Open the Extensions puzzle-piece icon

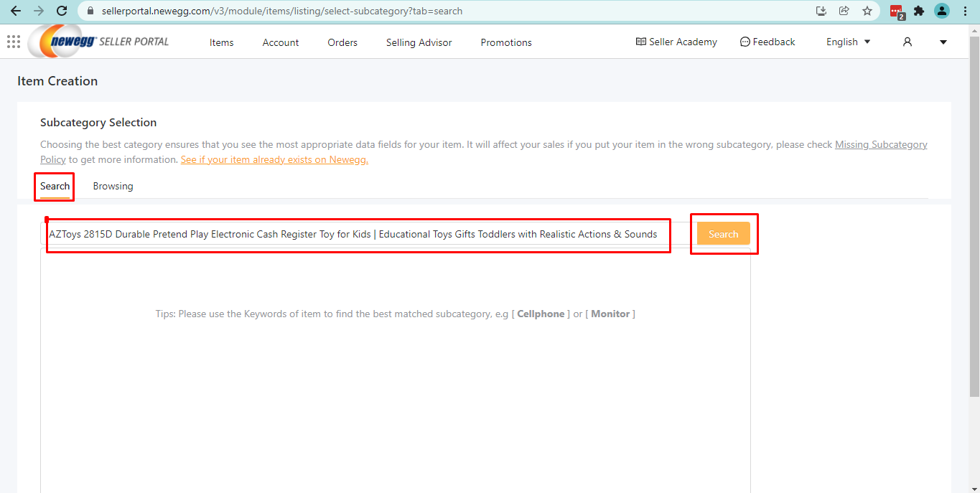919,11
